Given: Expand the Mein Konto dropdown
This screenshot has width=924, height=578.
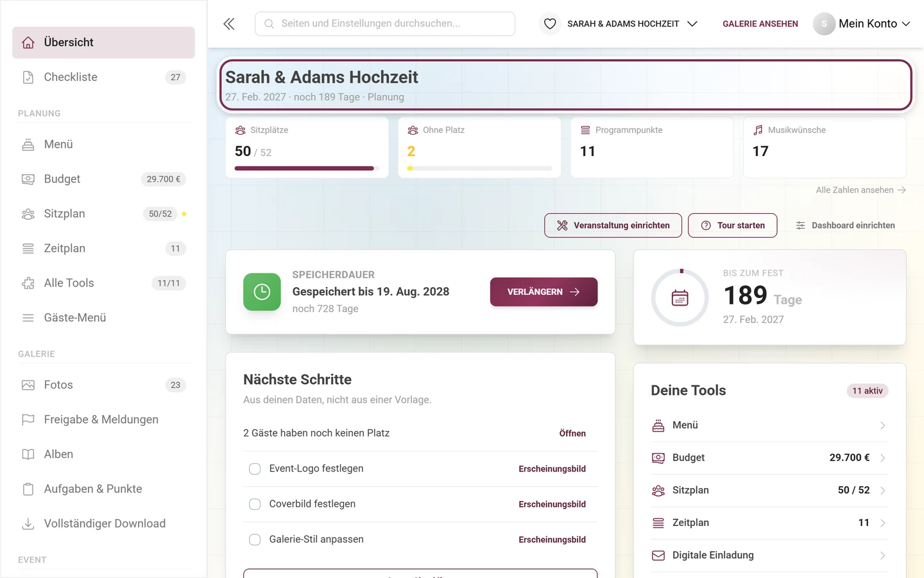Looking at the screenshot, I should pos(862,24).
